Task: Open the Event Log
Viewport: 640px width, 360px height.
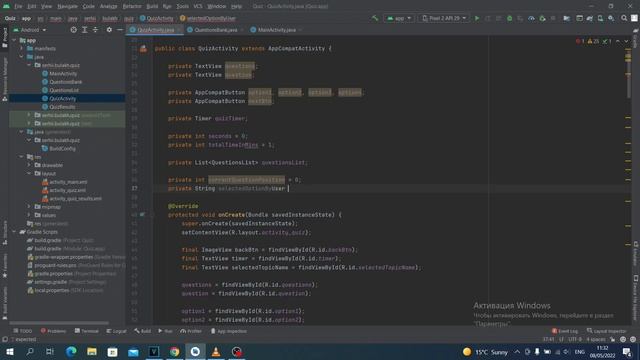Action: pos(565,331)
